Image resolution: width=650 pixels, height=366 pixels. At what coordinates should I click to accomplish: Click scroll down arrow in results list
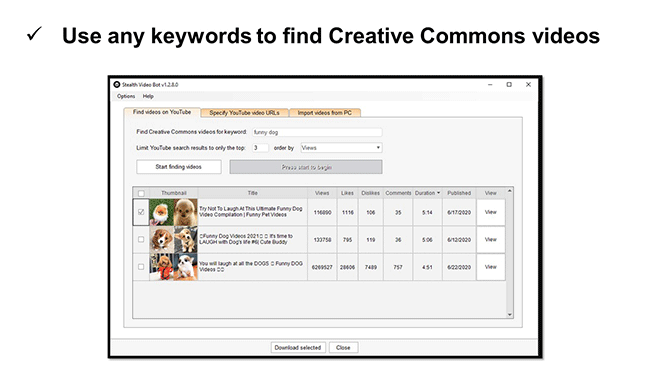coord(509,315)
